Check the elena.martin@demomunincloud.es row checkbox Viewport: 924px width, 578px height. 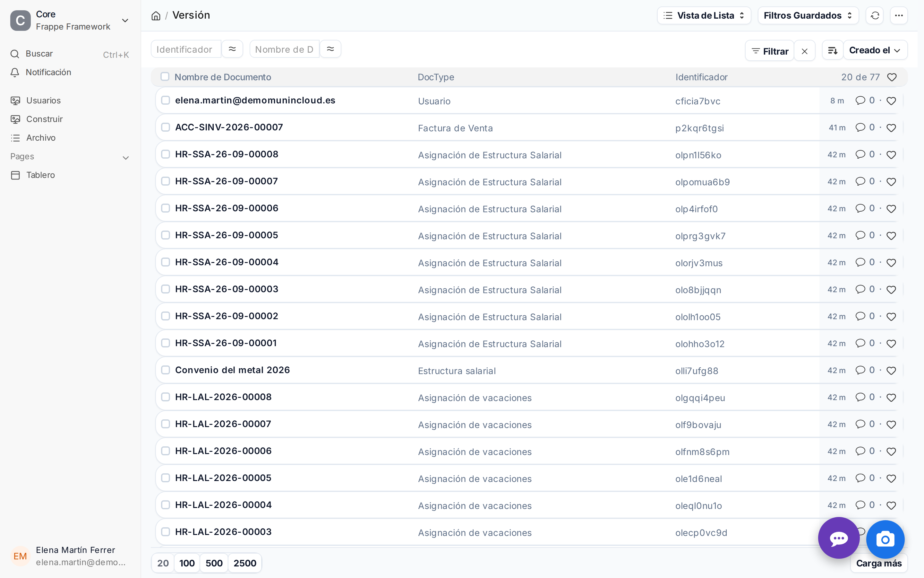pyautogui.click(x=165, y=100)
